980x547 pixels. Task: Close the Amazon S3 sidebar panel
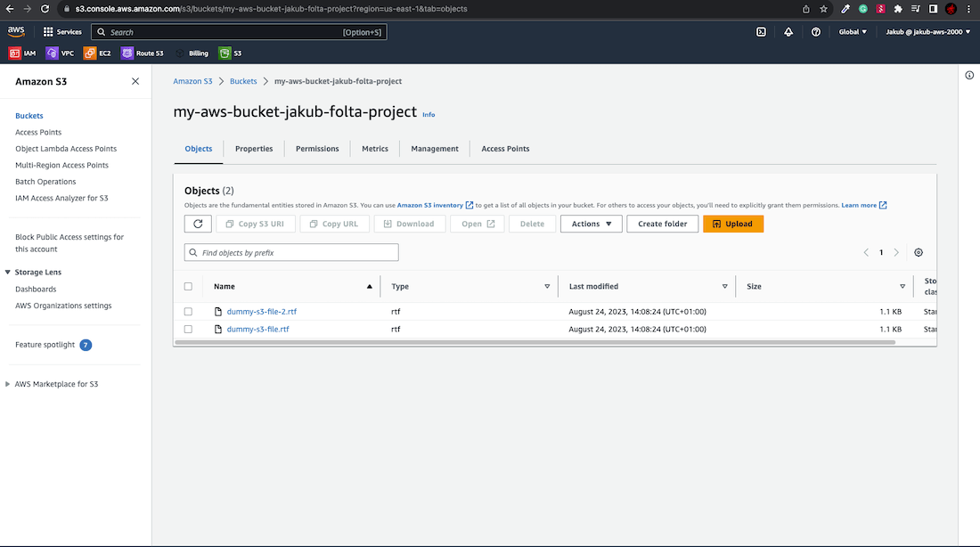pyautogui.click(x=135, y=81)
